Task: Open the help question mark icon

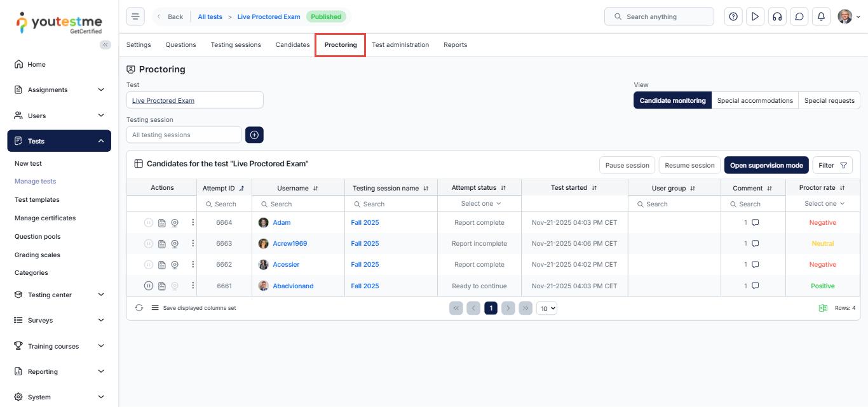Action: [x=733, y=17]
